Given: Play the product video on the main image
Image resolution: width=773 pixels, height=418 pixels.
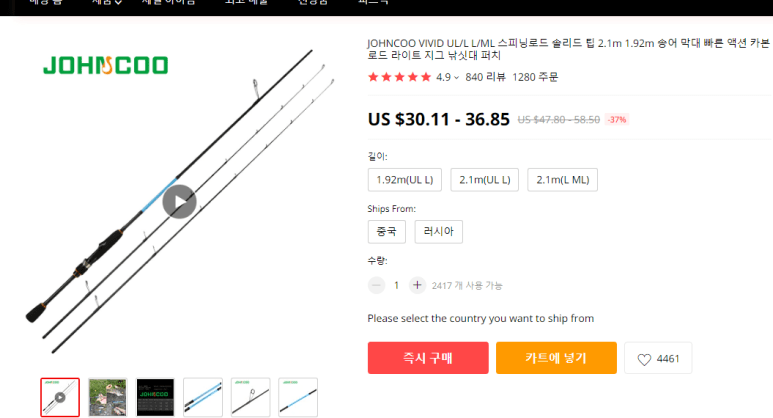Looking at the screenshot, I should click(179, 202).
